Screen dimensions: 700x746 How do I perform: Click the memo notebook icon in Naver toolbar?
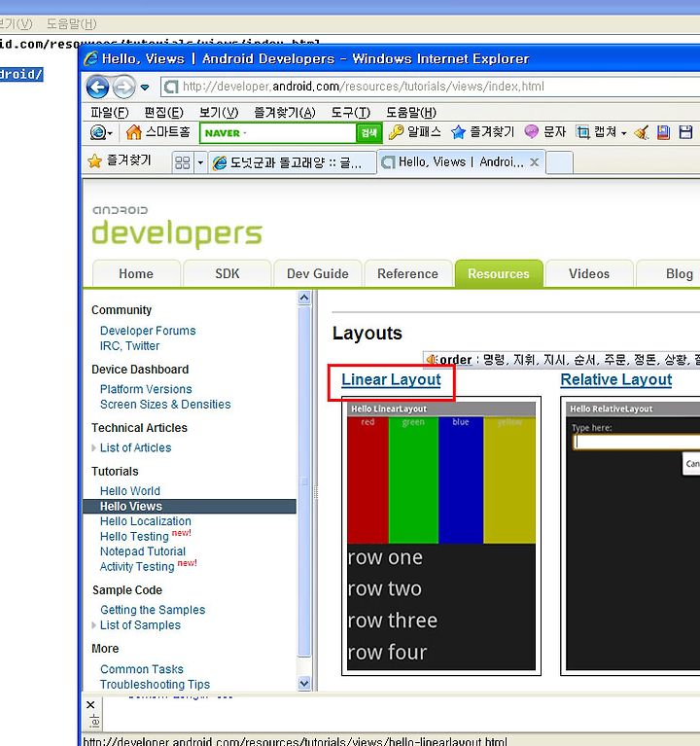pyautogui.click(x=663, y=132)
